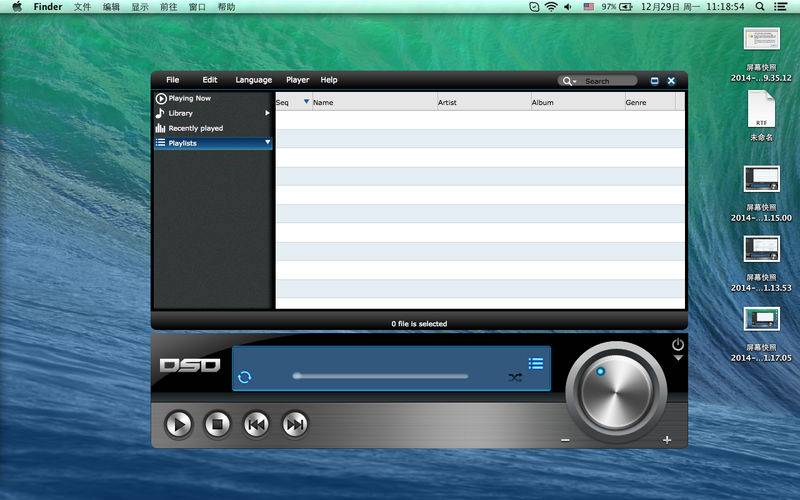Click the round volume knob

click(616, 392)
